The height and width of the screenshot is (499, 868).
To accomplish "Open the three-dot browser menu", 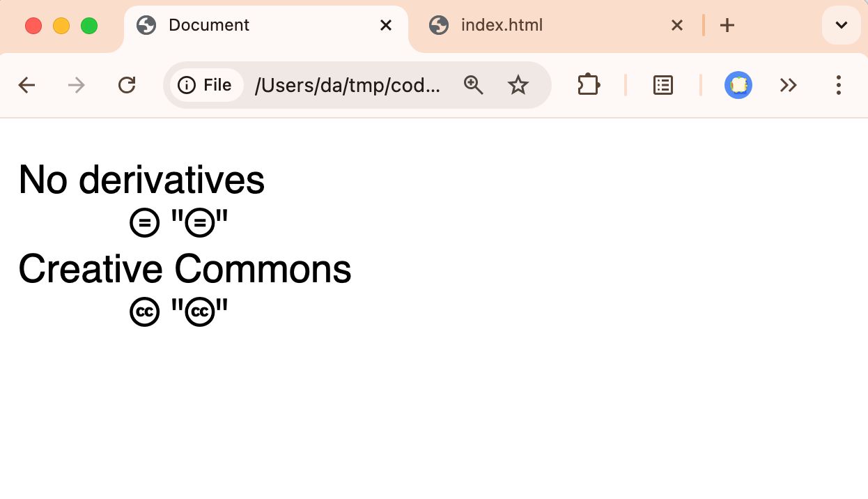I will (x=839, y=85).
